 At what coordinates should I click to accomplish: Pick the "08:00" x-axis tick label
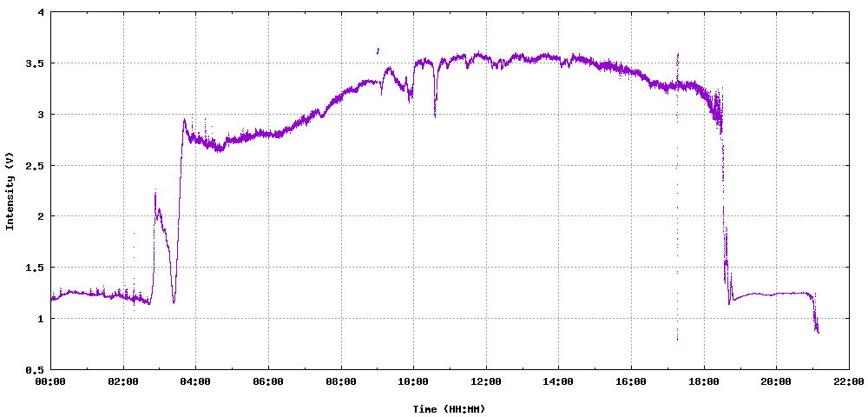coord(341,381)
